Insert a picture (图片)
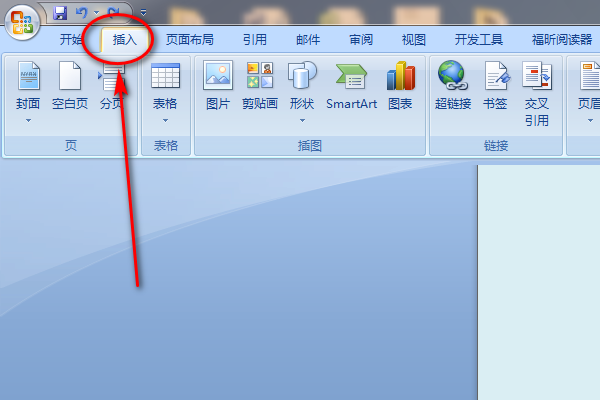Image resolution: width=600 pixels, height=400 pixels. pyautogui.click(x=218, y=86)
